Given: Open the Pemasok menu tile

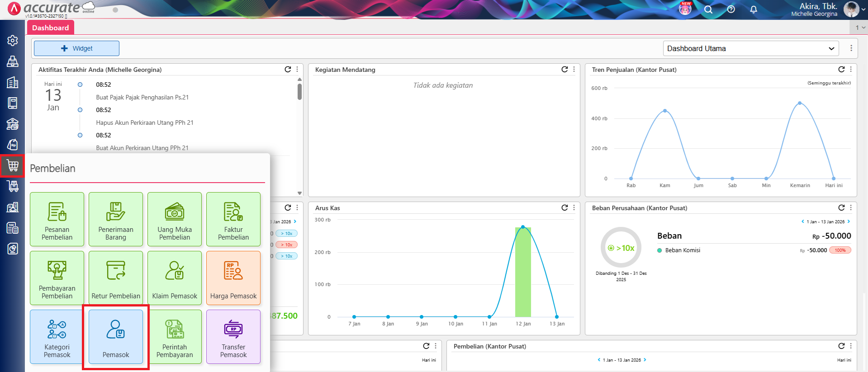Looking at the screenshot, I should coord(116,337).
